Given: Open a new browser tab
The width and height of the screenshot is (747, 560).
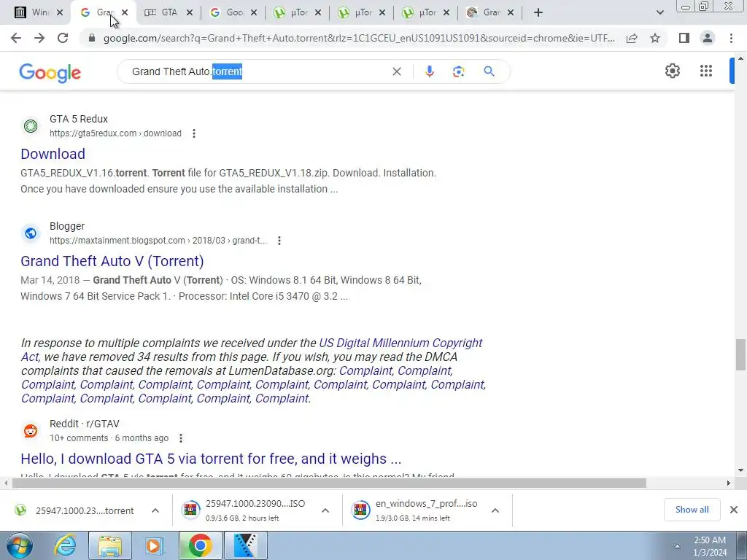Looking at the screenshot, I should point(538,12).
